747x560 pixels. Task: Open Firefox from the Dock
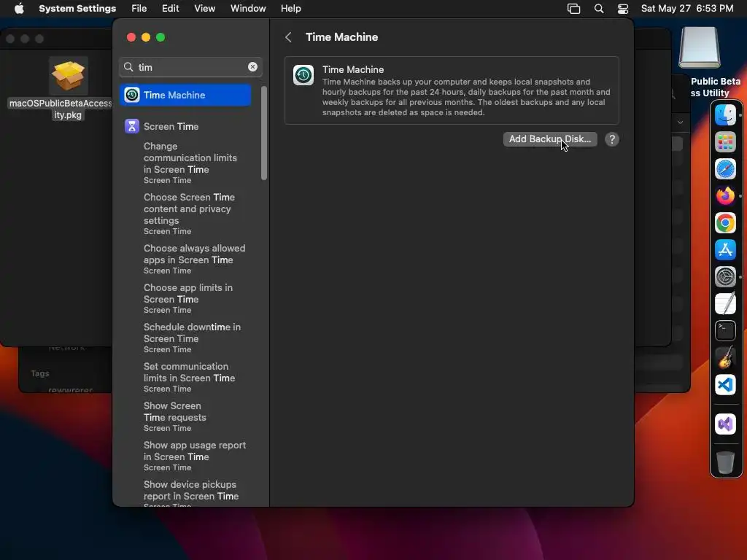click(x=725, y=195)
